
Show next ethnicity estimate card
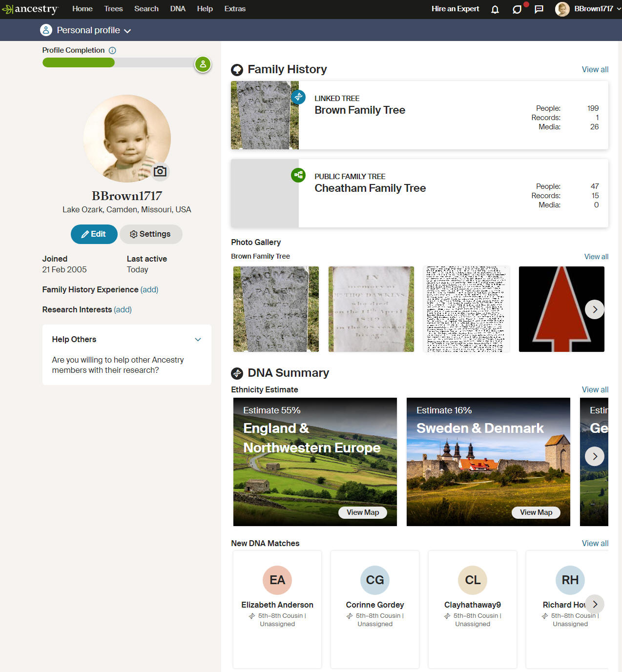tap(594, 456)
